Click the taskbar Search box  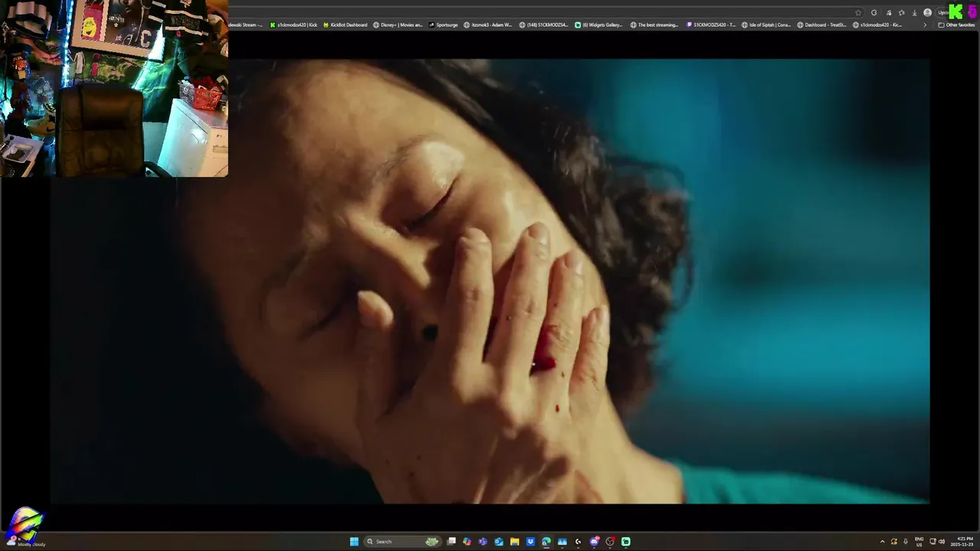pos(403,541)
